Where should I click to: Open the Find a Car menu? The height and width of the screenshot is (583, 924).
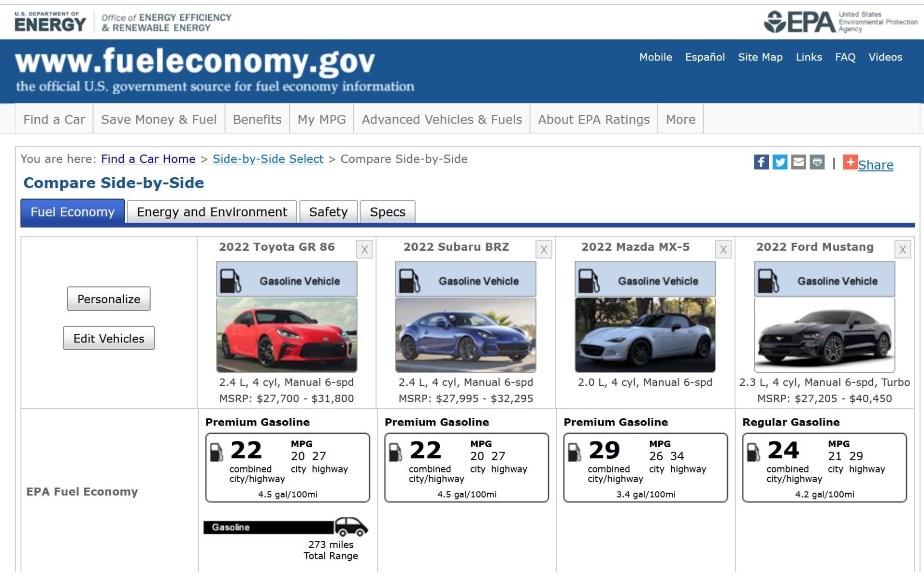pos(54,119)
